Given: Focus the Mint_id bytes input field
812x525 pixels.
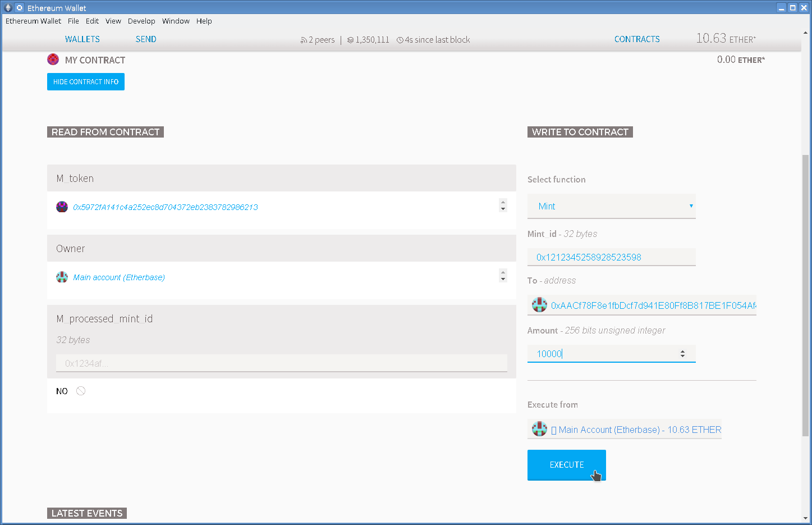Looking at the screenshot, I should [612, 257].
